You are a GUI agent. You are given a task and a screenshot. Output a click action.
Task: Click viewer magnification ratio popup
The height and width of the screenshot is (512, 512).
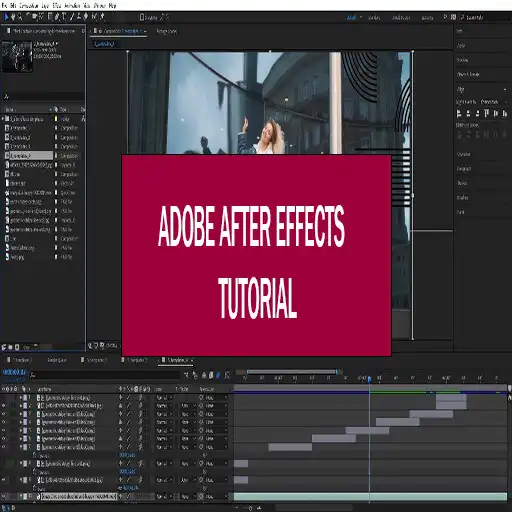[112, 346]
